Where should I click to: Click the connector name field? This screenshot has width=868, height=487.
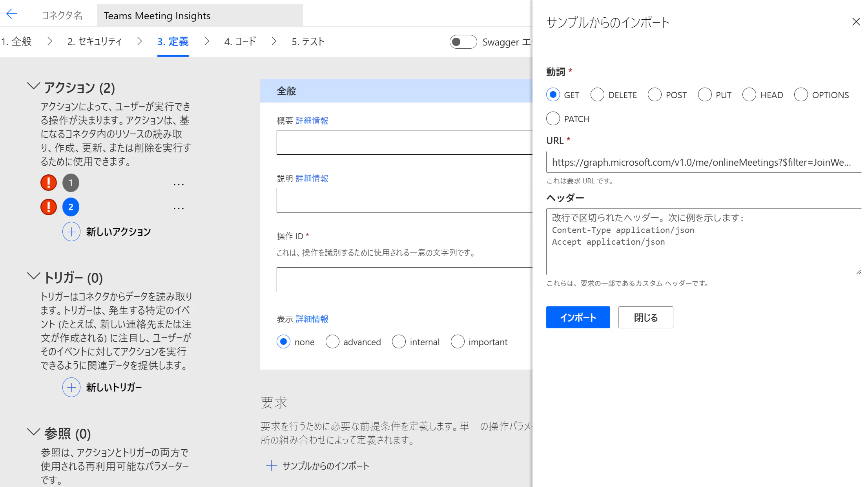[x=200, y=16]
